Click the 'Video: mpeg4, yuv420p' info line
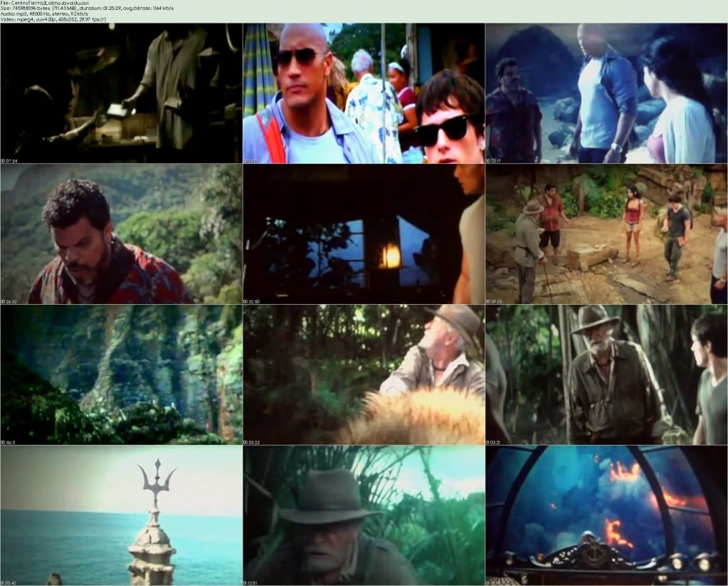This screenshot has height=586, width=728. click(x=53, y=19)
